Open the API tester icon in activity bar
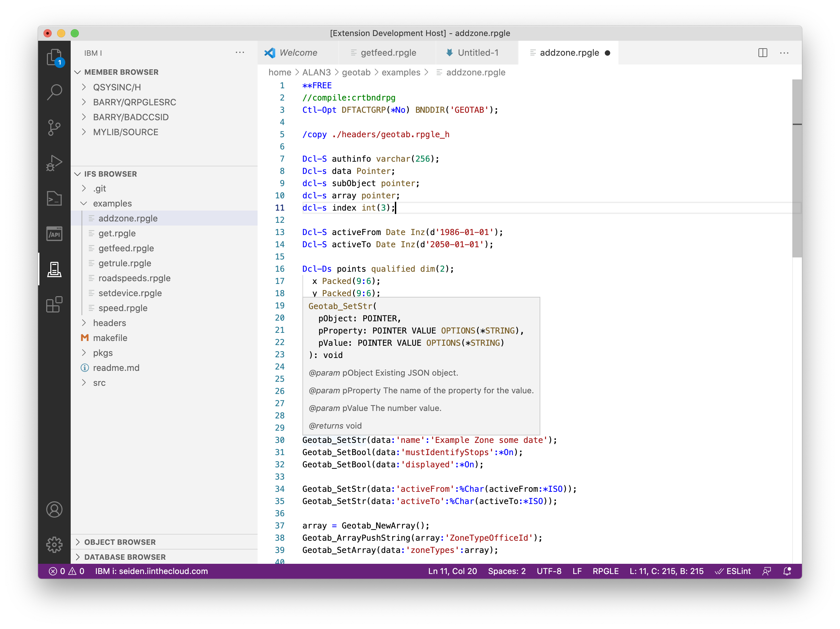Screen dimensions: 840x629 54,233
